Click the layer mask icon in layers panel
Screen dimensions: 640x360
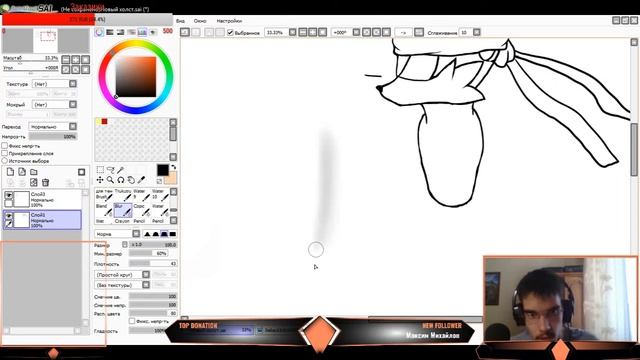click(x=82, y=172)
